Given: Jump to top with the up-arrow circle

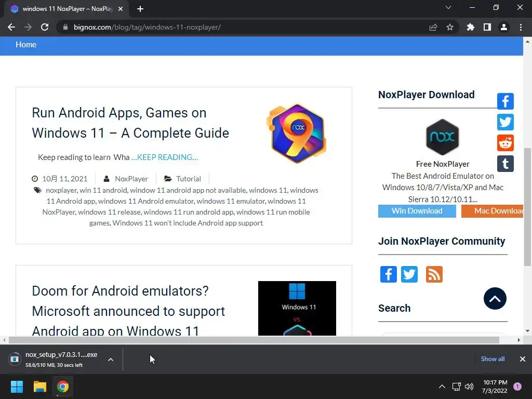Looking at the screenshot, I should 495,299.
